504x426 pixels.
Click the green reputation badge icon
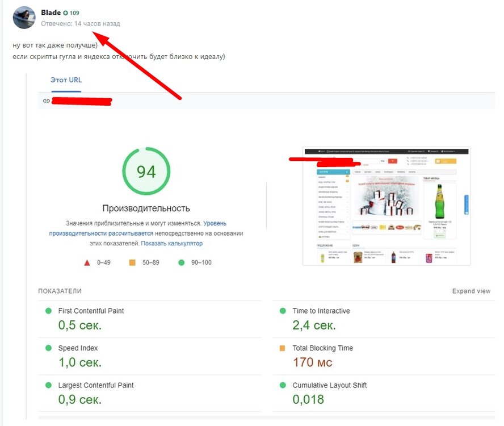[x=66, y=13]
